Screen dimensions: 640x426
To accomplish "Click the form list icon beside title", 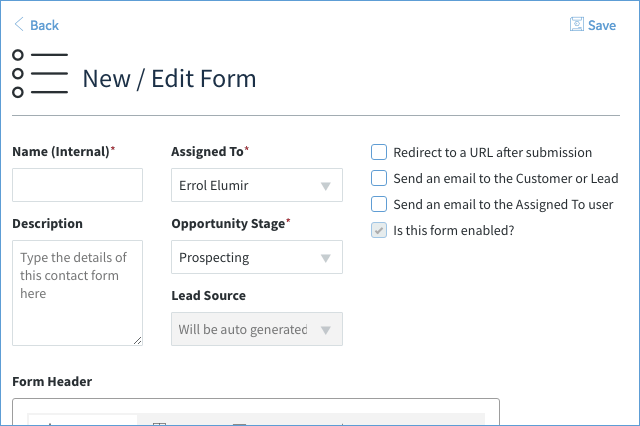I will pos(40,74).
